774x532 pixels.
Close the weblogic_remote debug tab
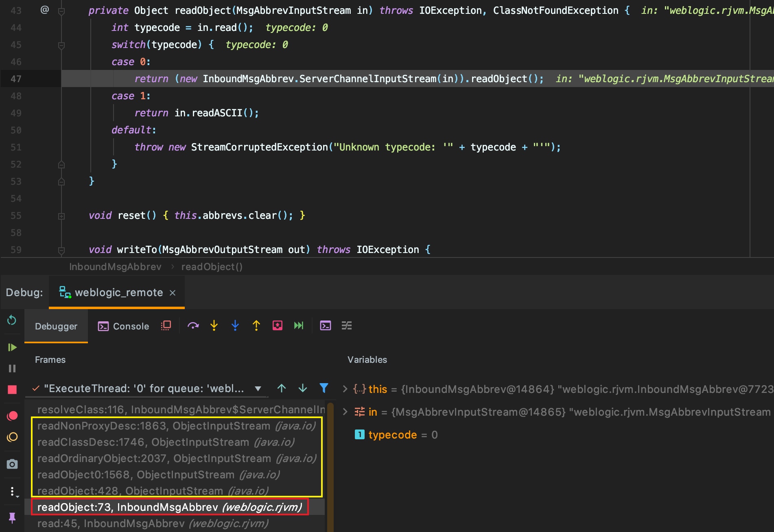coord(173,293)
